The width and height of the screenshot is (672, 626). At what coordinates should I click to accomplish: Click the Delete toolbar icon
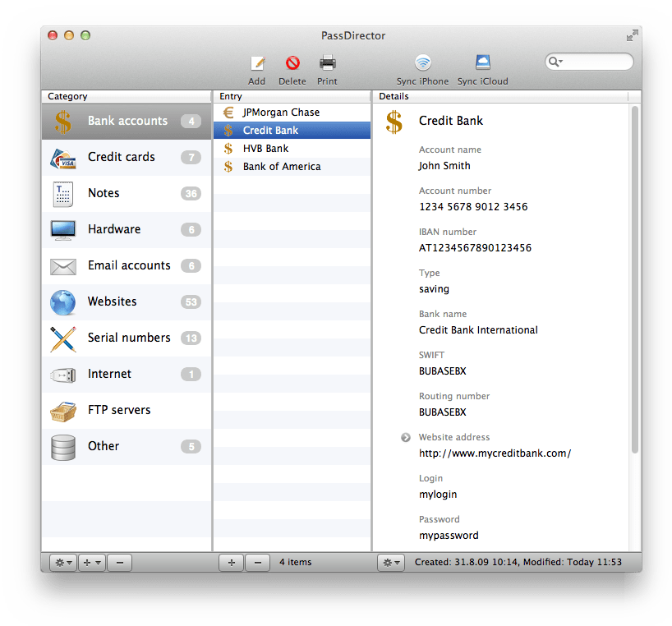click(292, 66)
